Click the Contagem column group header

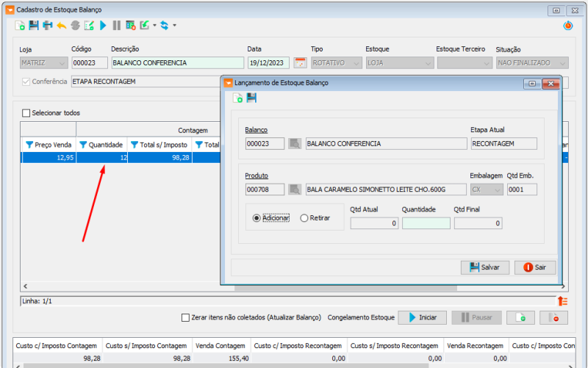point(193,130)
